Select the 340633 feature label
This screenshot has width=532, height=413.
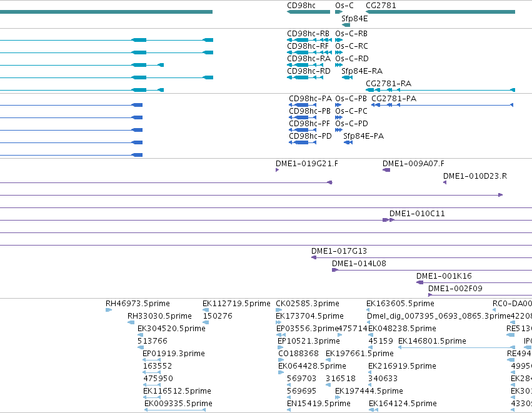(383, 379)
